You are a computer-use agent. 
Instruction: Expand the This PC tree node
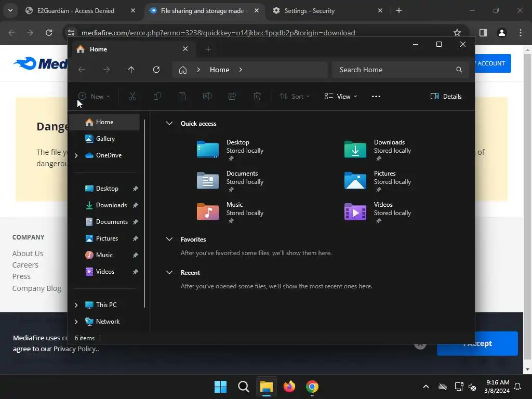tap(76, 305)
